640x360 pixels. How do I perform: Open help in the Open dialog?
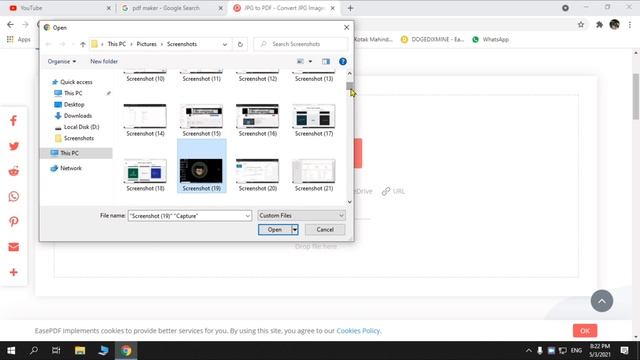coord(343,61)
